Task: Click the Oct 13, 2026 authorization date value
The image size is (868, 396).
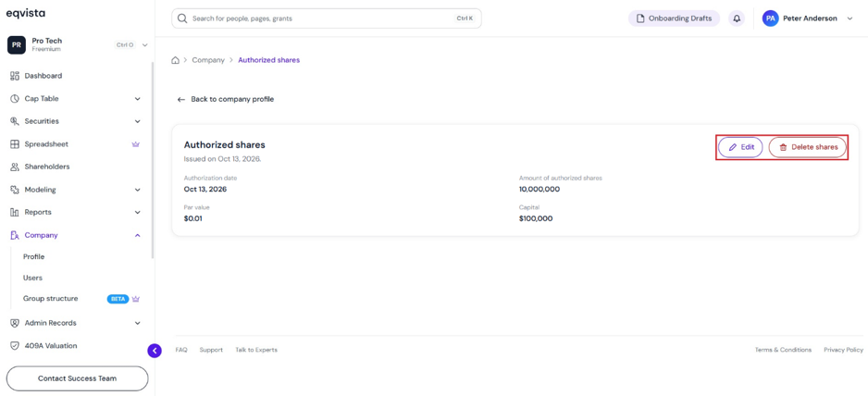Action: [205, 190]
